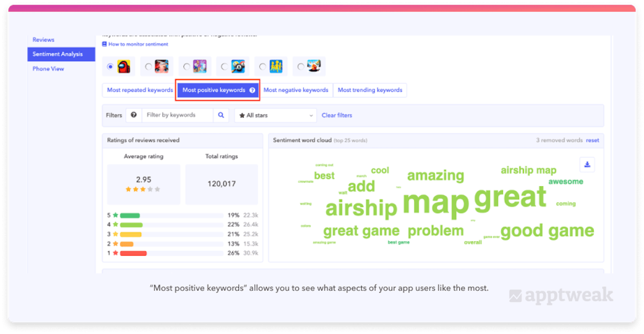
Task: Click the yellow crowd figures app icon
Action: (x=276, y=67)
